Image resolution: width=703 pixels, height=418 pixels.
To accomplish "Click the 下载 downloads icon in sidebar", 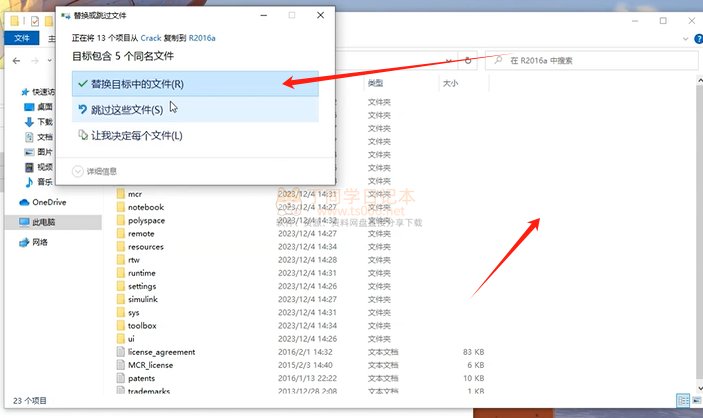I will (28, 122).
